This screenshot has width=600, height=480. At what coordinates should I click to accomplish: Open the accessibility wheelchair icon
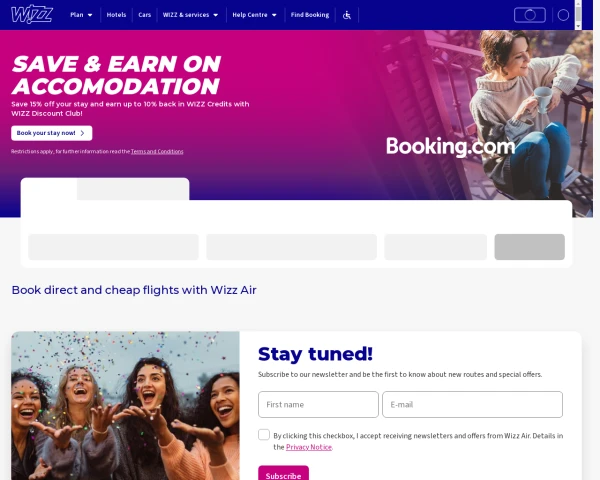[x=347, y=15]
